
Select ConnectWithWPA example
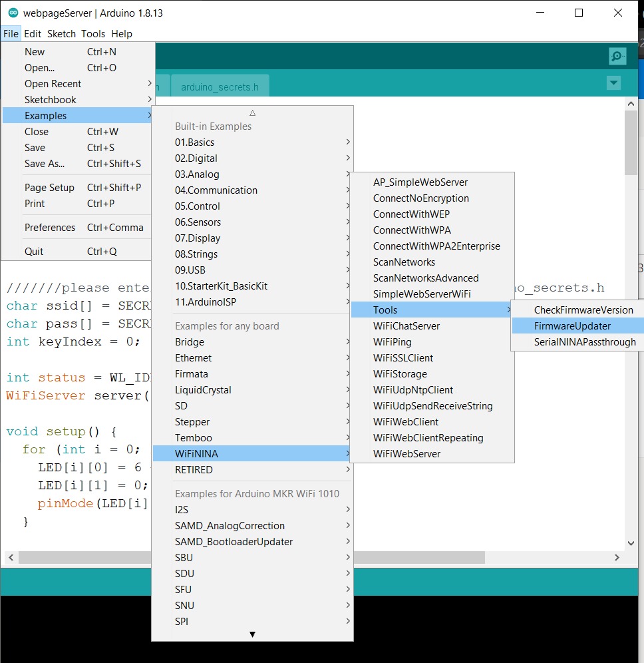pos(432,230)
